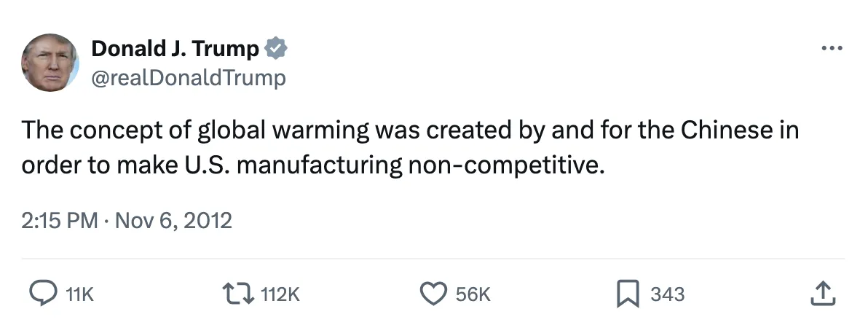Open Donald J. Trump's profile picture

pos(50,62)
